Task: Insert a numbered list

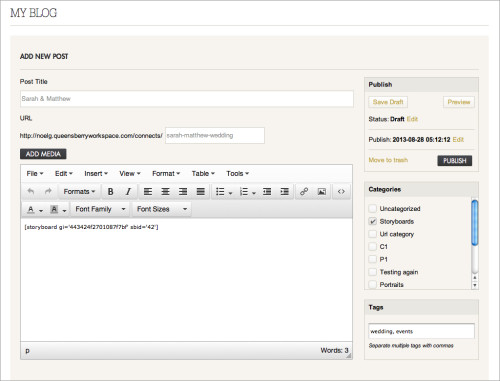Action: (x=244, y=192)
